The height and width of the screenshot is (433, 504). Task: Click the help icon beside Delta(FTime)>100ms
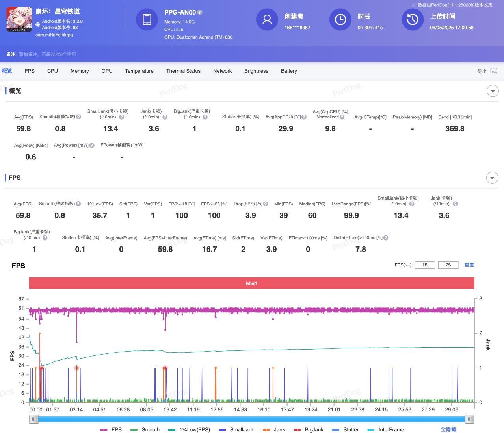(x=386, y=238)
